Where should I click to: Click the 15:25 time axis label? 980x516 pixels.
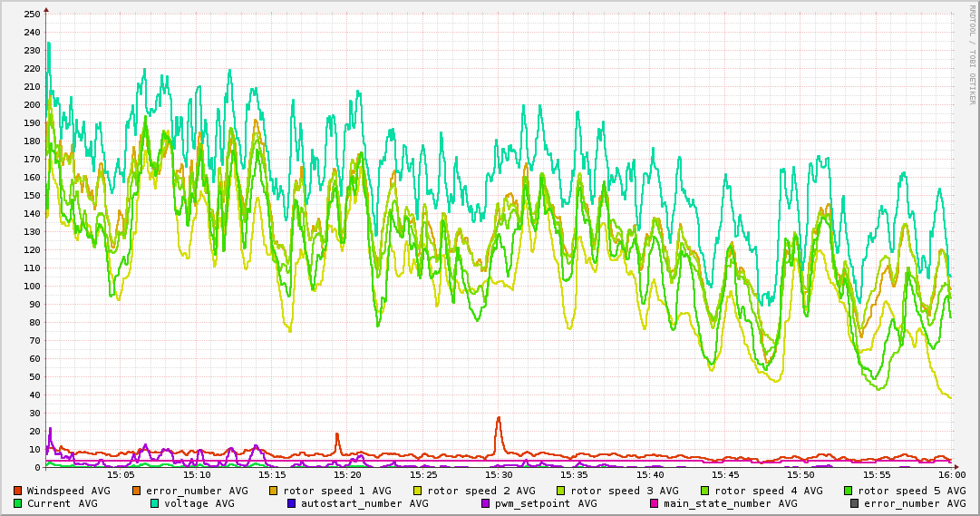click(423, 475)
